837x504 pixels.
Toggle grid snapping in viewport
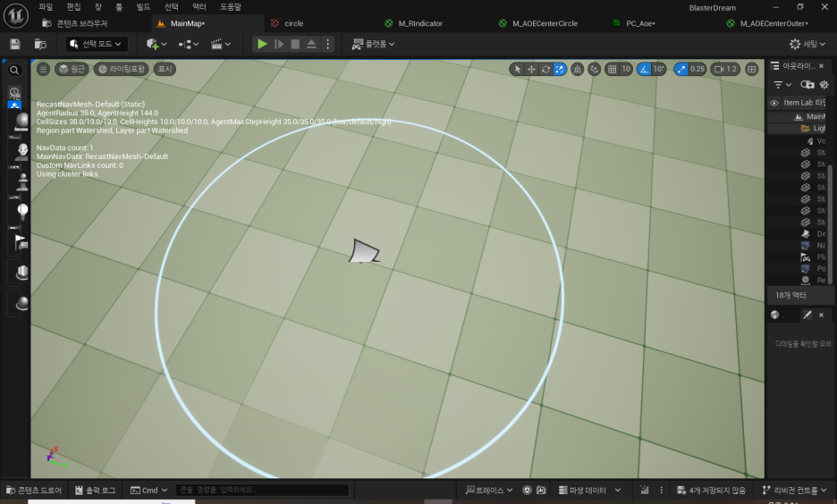pos(612,69)
